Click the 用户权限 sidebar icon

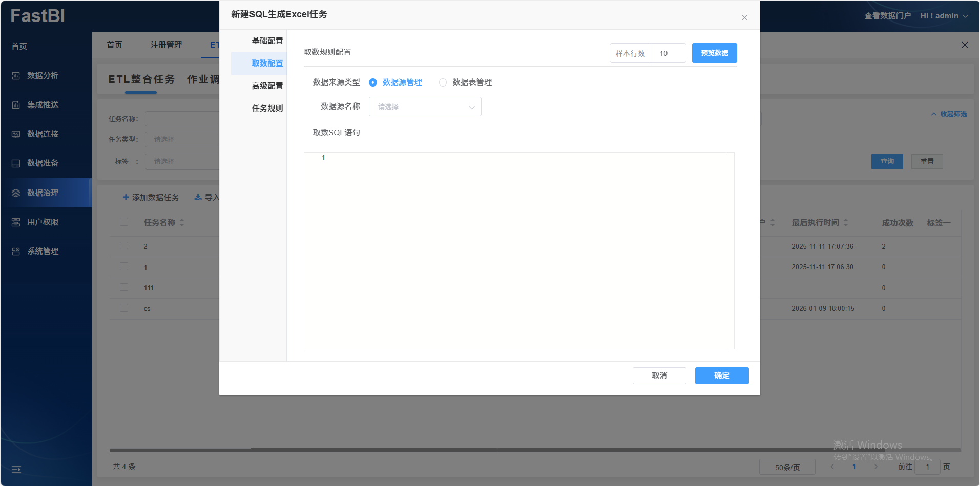pyautogui.click(x=16, y=222)
